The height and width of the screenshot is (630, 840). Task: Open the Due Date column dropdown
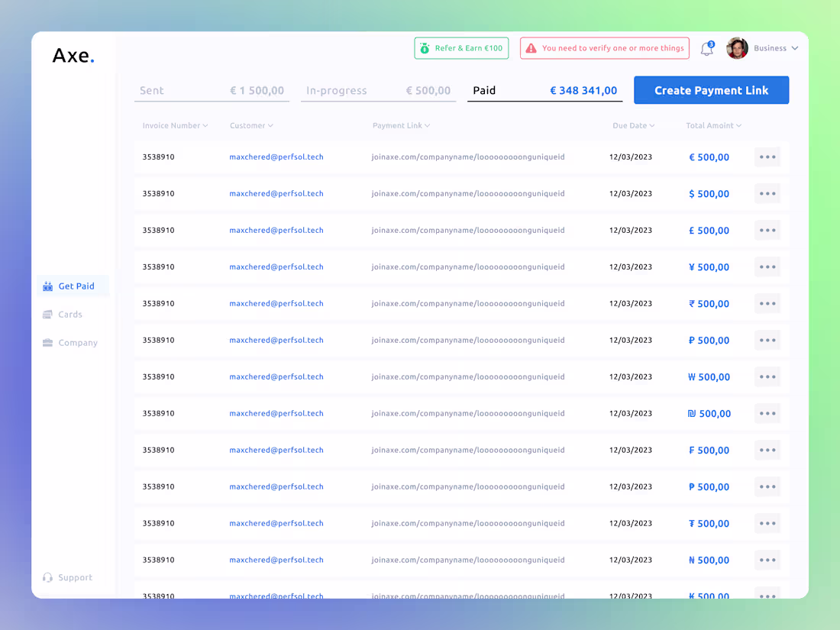click(633, 125)
